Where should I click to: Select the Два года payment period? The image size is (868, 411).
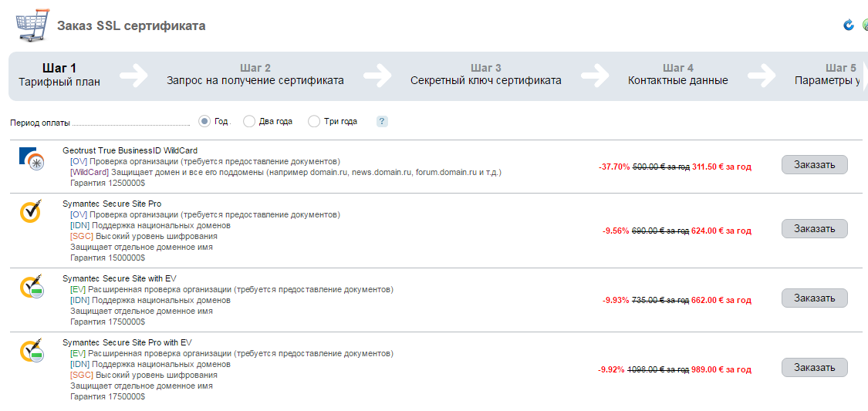point(249,121)
